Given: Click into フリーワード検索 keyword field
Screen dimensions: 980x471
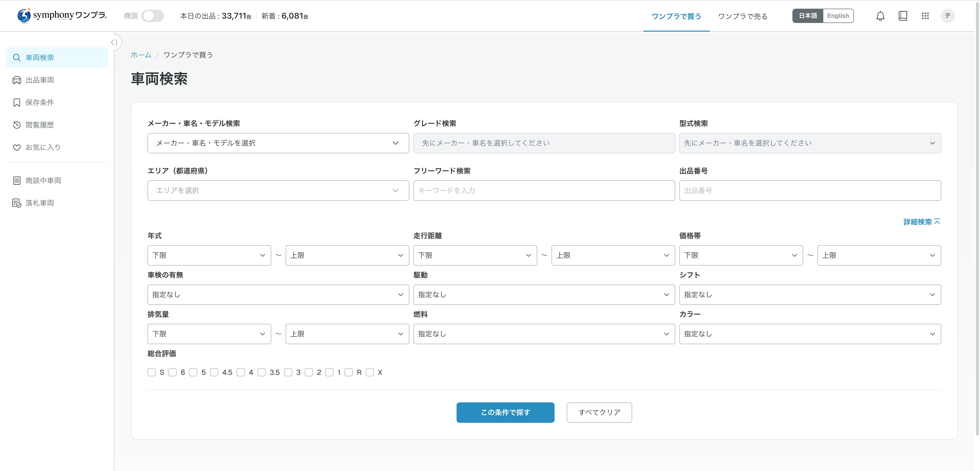Looking at the screenshot, I should click(544, 191).
